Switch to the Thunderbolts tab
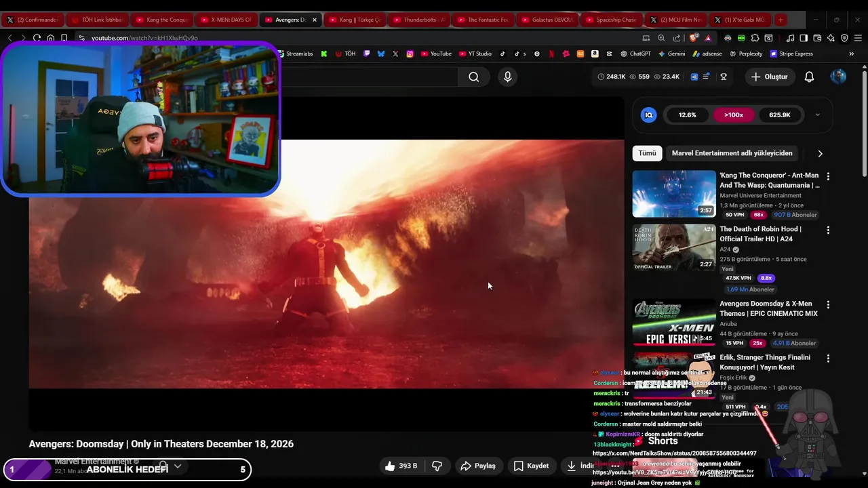Image resolution: width=868 pixels, height=488 pixels. [419, 20]
